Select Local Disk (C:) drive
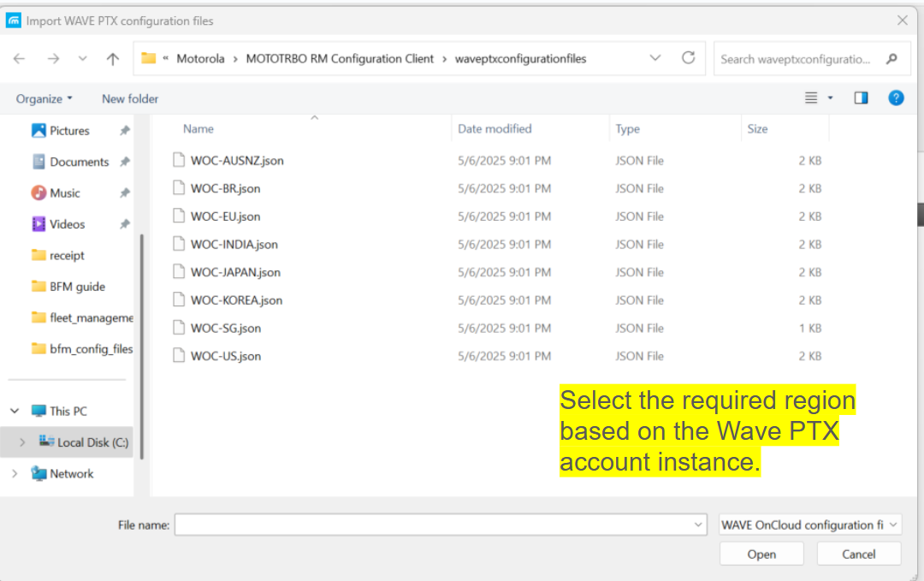This screenshot has height=581, width=924. pyautogui.click(x=92, y=442)
